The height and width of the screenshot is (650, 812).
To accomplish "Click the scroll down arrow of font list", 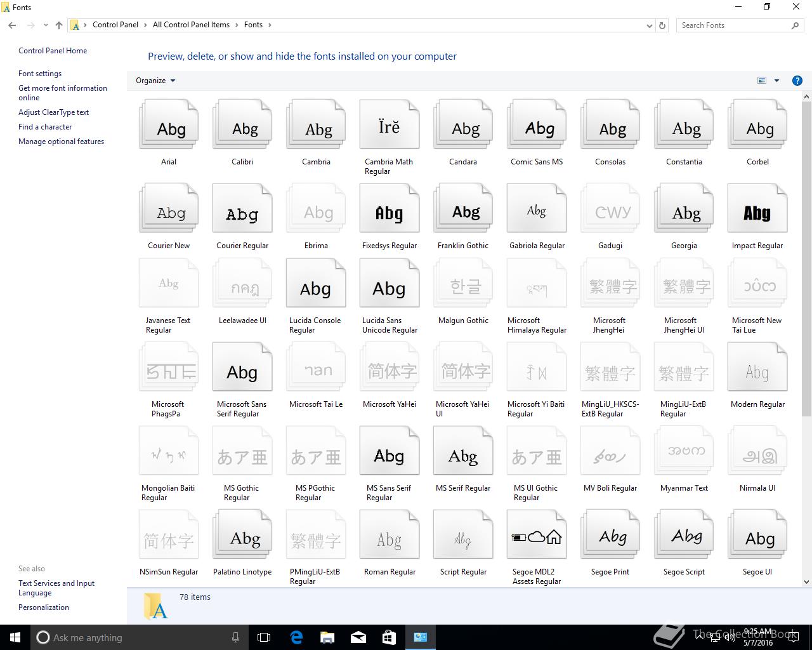I will click(x=807, y=581).
